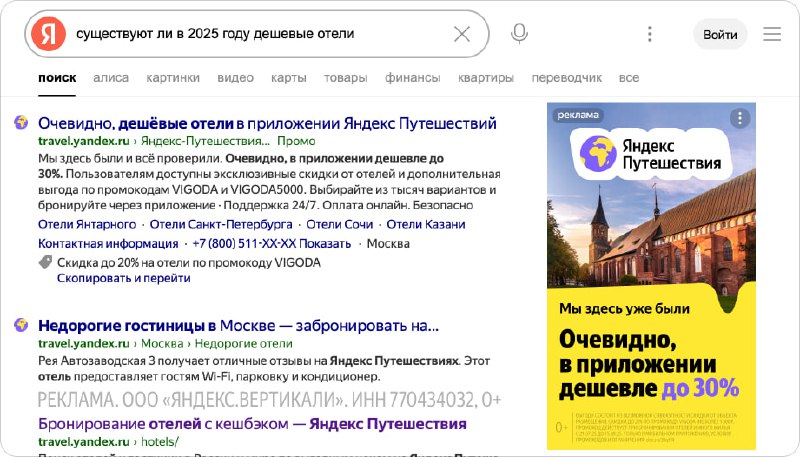Open the ad banner's three-dot menu
The width and height of the screenshot is (800, 457).
pyautogui.click(x=739, y=118)
